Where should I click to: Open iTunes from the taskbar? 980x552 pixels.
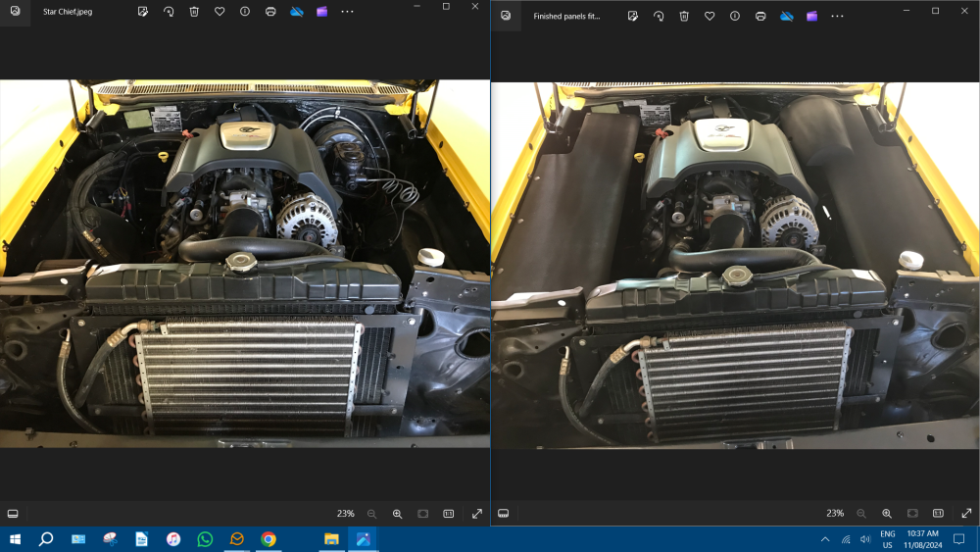pos(173,539)
